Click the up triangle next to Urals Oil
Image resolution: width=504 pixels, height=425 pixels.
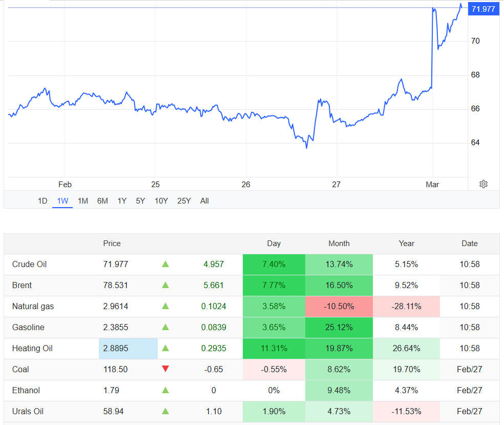(x=165, y=411)
